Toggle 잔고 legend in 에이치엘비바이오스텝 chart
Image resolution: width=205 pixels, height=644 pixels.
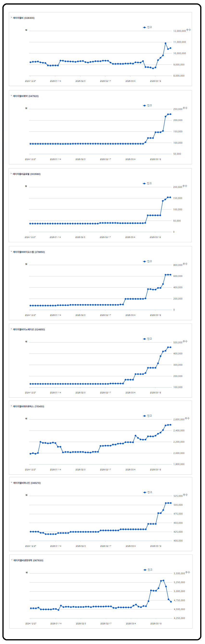148,261
